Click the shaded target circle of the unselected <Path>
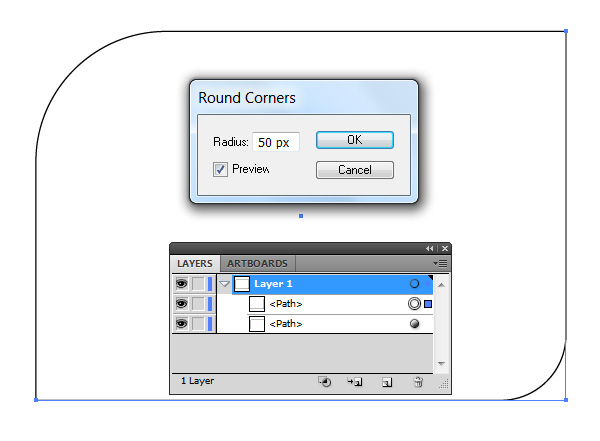The height and width of the screenshot is (441, 600). [414, 323]
